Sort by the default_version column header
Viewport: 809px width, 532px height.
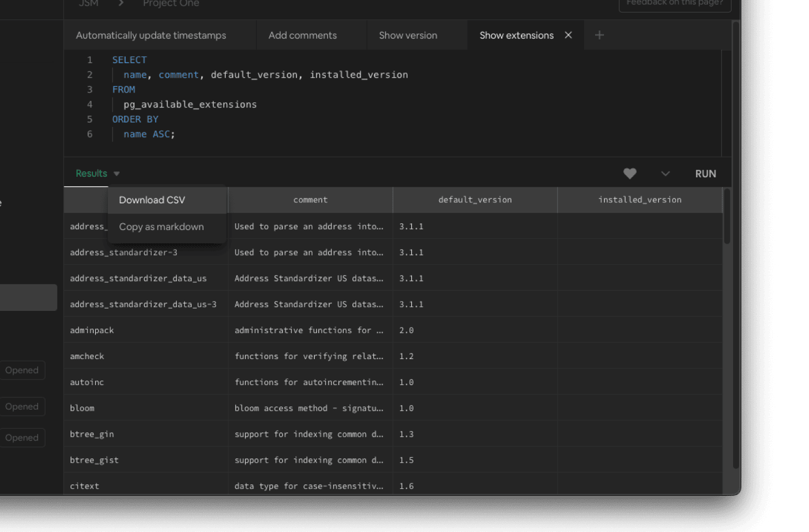pyautogui.click(x=474, y=200)
